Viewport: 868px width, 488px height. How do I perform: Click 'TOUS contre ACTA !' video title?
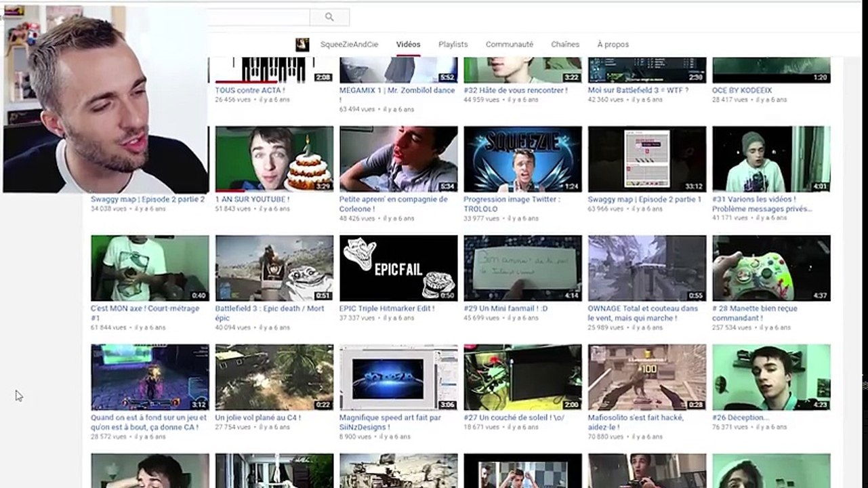click(x=249, y=90)
